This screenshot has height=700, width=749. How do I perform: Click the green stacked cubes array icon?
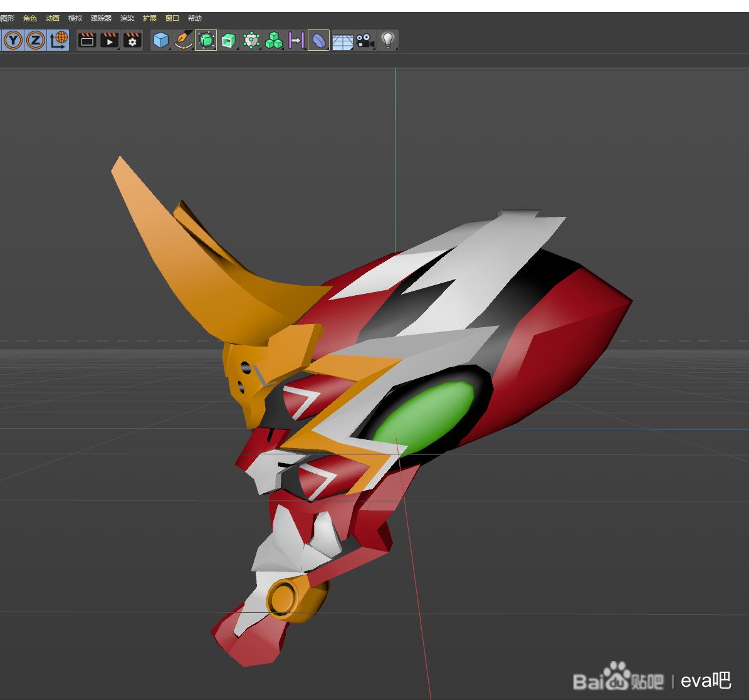coord(274,40)
